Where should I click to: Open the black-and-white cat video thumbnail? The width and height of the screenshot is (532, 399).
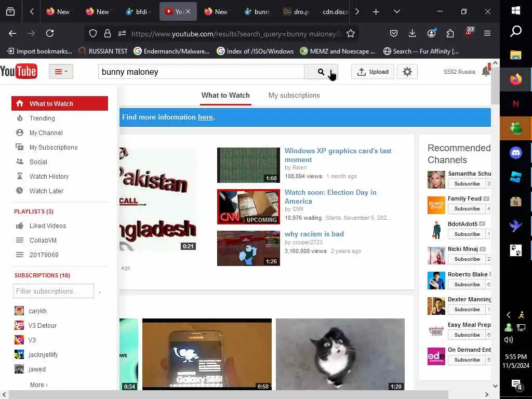click(x=340, y=354)
